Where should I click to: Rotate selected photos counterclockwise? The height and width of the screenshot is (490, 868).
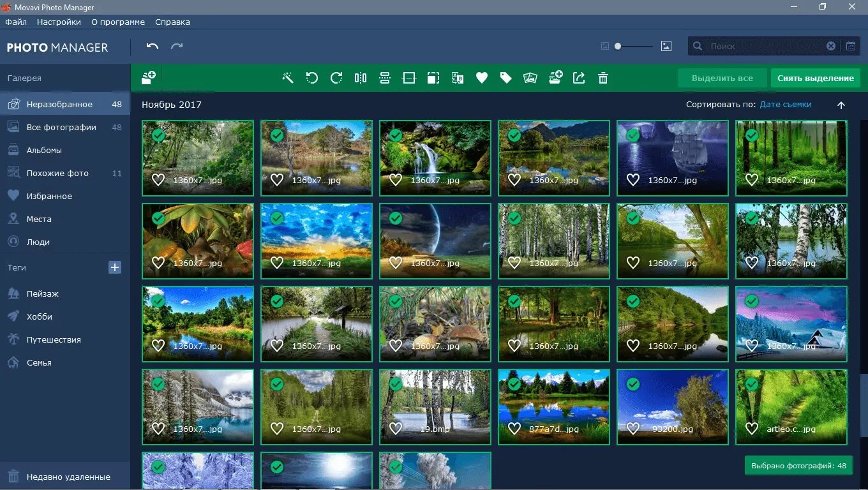click(x=311, y=78)
